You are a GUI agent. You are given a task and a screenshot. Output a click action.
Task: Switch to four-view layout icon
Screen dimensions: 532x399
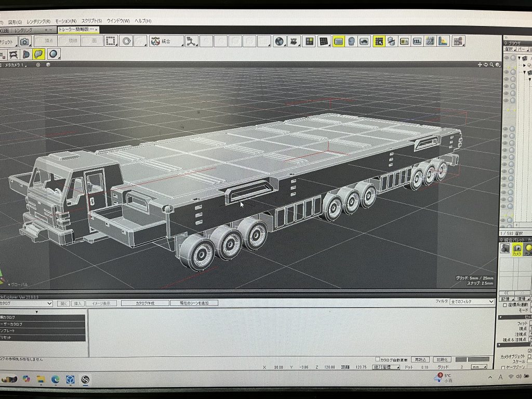tap(310, 41)
